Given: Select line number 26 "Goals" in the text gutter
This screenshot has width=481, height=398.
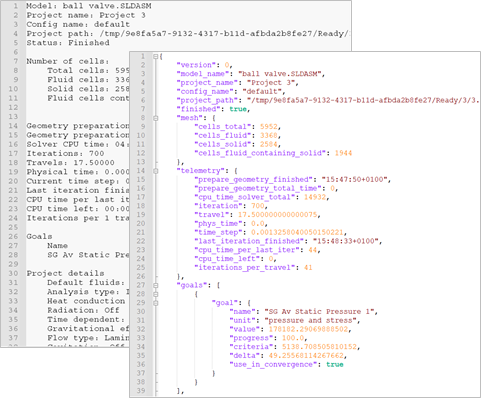Looking at the screenshot, I should [13, 236].
